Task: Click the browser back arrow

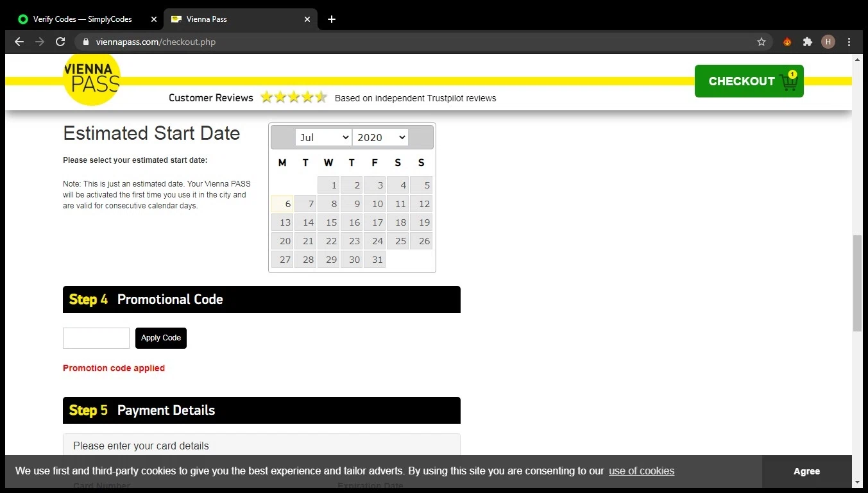Action: pyautogui.click(x=19, y=42)
